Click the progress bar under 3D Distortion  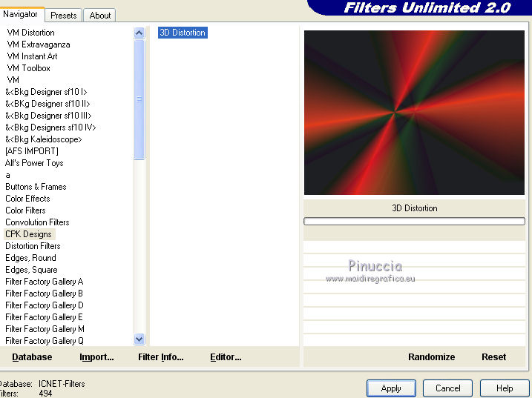click(x=414, y=222)
